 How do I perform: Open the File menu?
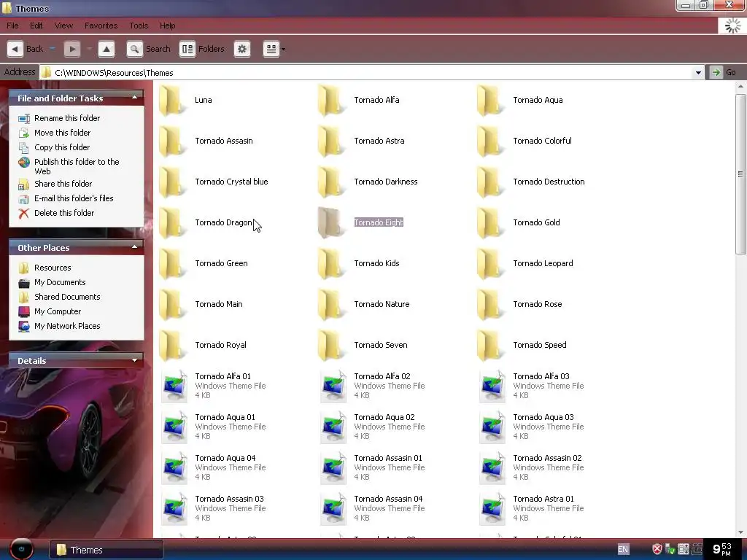click(13, 26)
